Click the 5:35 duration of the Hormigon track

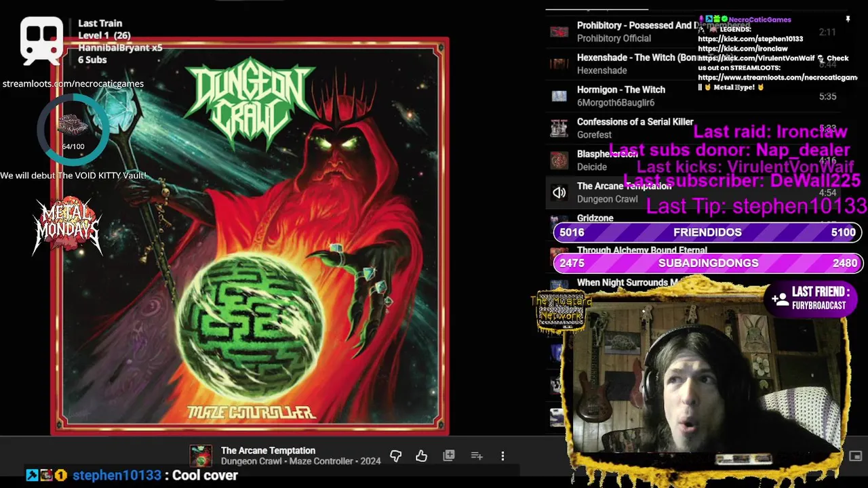pos(827,96)
